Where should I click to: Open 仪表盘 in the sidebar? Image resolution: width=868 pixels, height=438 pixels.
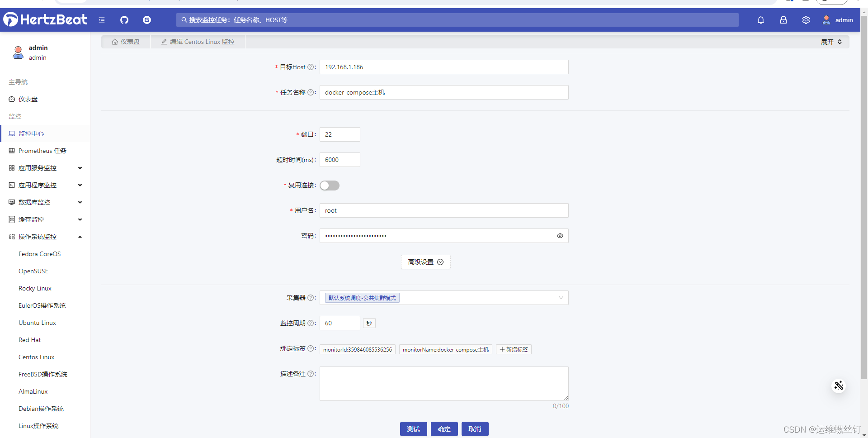tap(45, 99)
